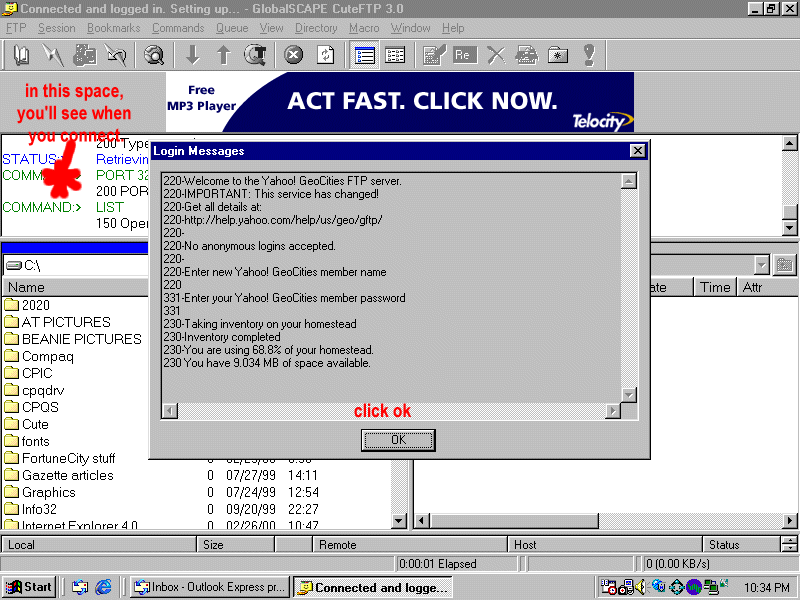Image resolution: width=800 pixels, height=600 pixels.
Task: Click the Make New Directory folder icon
Action: [x=558, y=55]
